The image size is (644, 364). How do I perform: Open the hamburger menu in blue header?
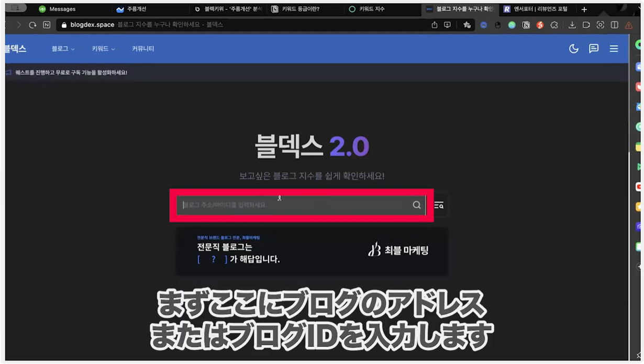pyautogui.click(x=614, y=49)
